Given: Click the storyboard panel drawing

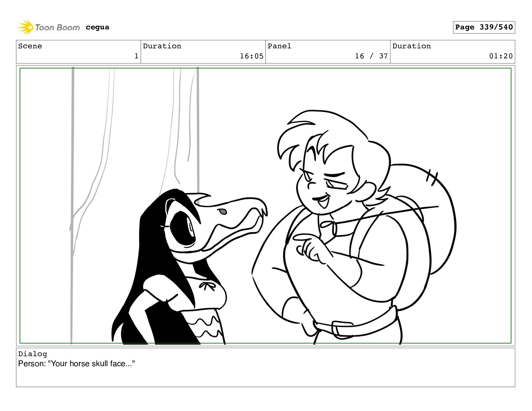Looking at the screenshot, I should [x=265, y=206].
